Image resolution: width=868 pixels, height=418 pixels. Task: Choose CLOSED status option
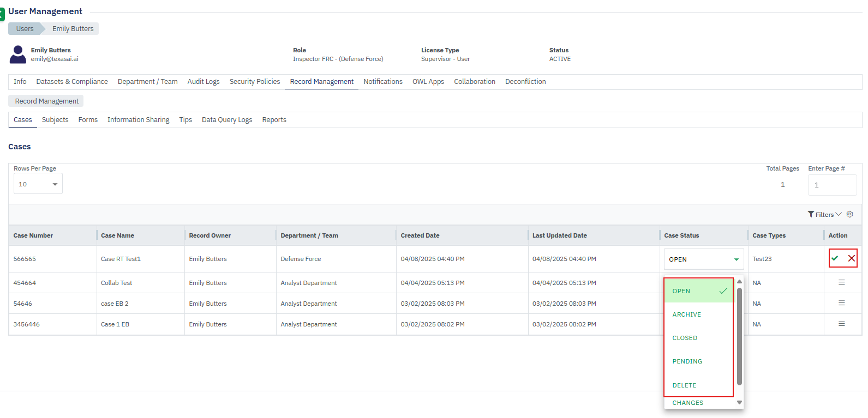pos(685,338)
